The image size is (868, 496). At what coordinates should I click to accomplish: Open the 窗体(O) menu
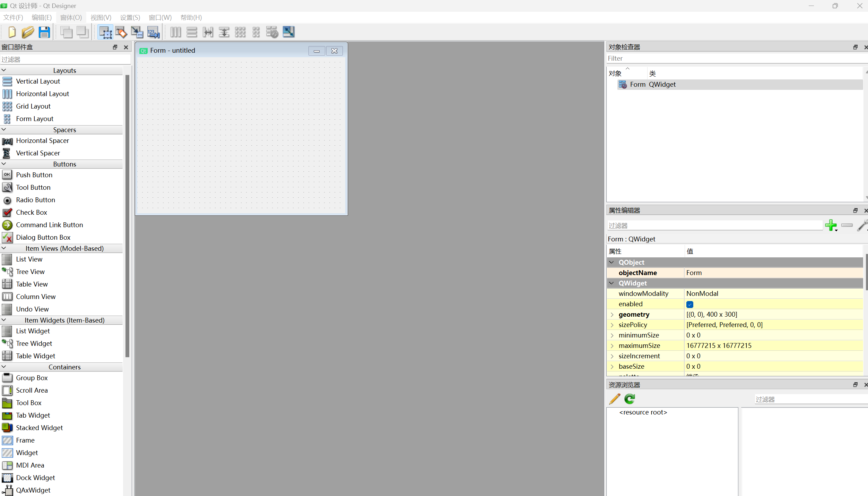(x=71, y=17)
